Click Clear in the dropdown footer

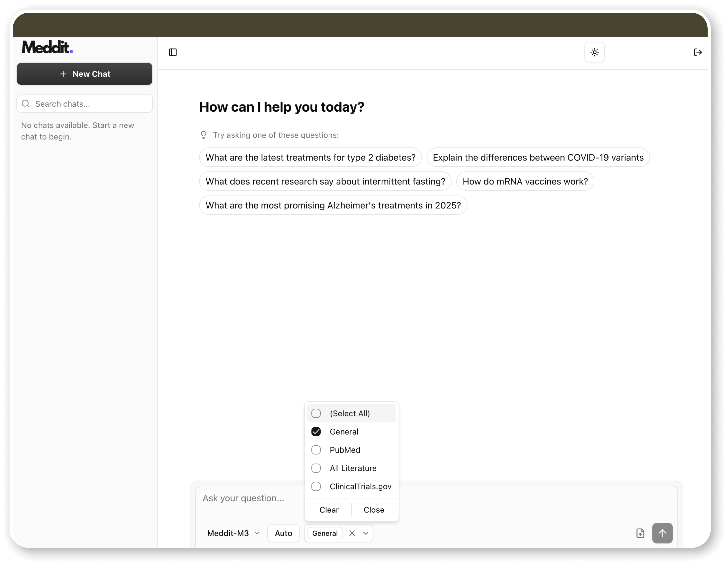point(329,510)
